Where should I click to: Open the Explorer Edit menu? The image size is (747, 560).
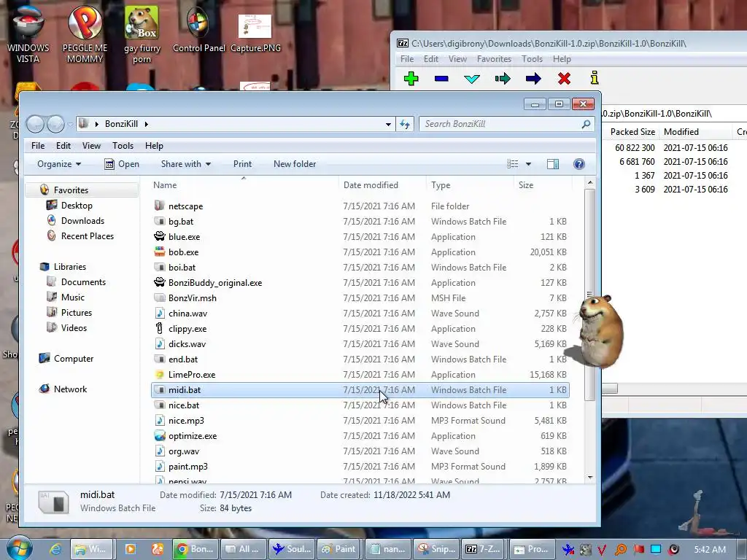click(x=63, y=146)
